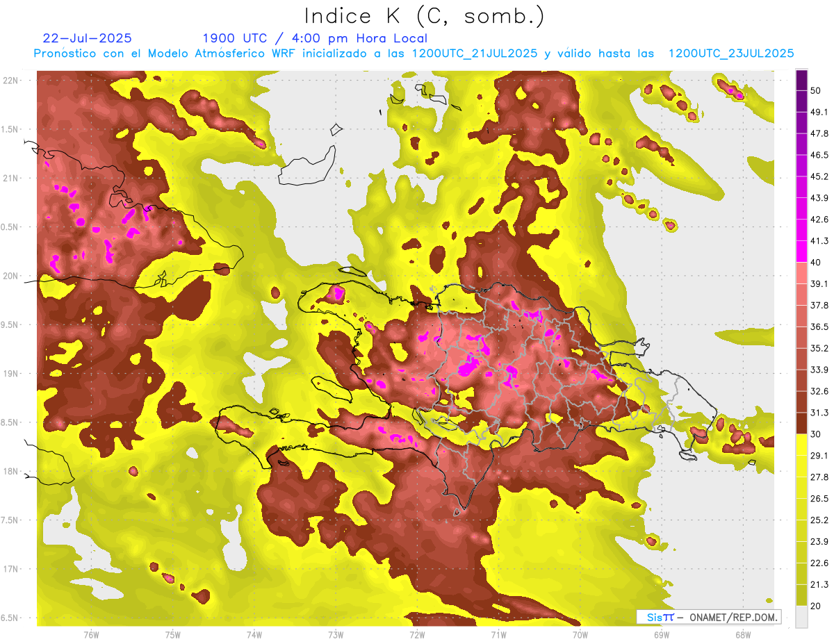Click the legend value "20"
834x644 pixels.
817,606
